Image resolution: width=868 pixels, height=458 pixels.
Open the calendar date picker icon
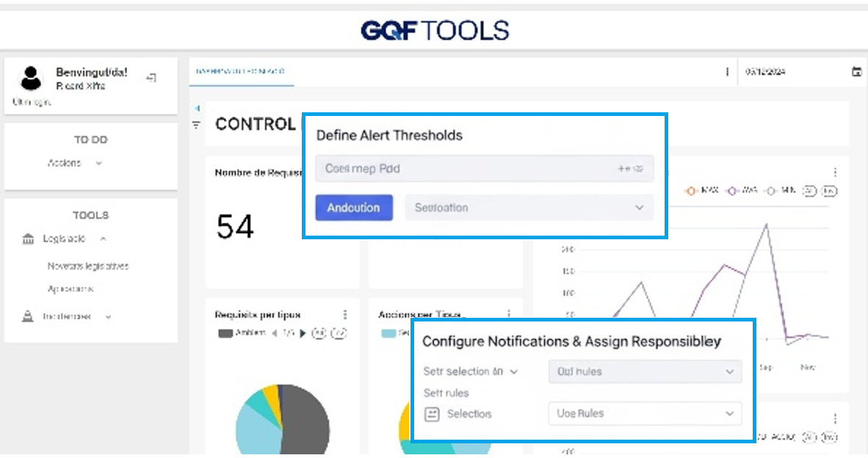856,71
